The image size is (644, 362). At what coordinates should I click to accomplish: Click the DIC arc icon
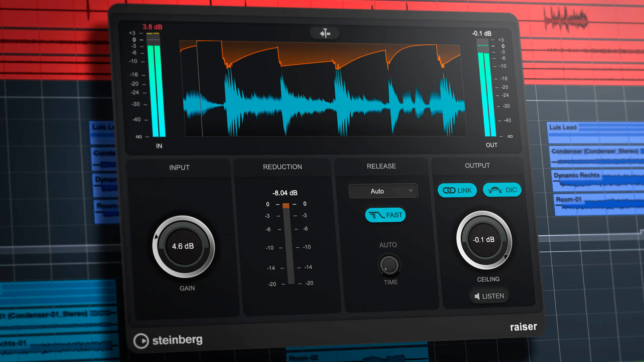click(x=495, y=190)
